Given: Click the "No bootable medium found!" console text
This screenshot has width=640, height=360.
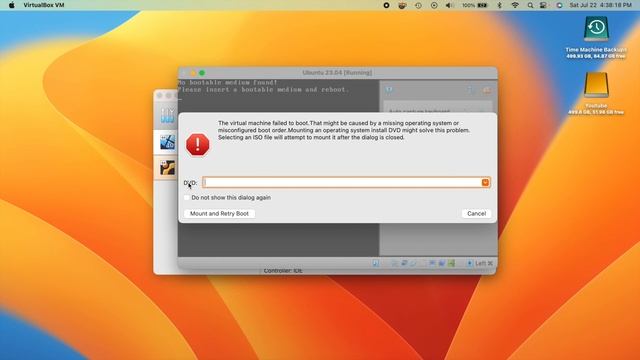Looking at the screenshot, I should [227, 82].
